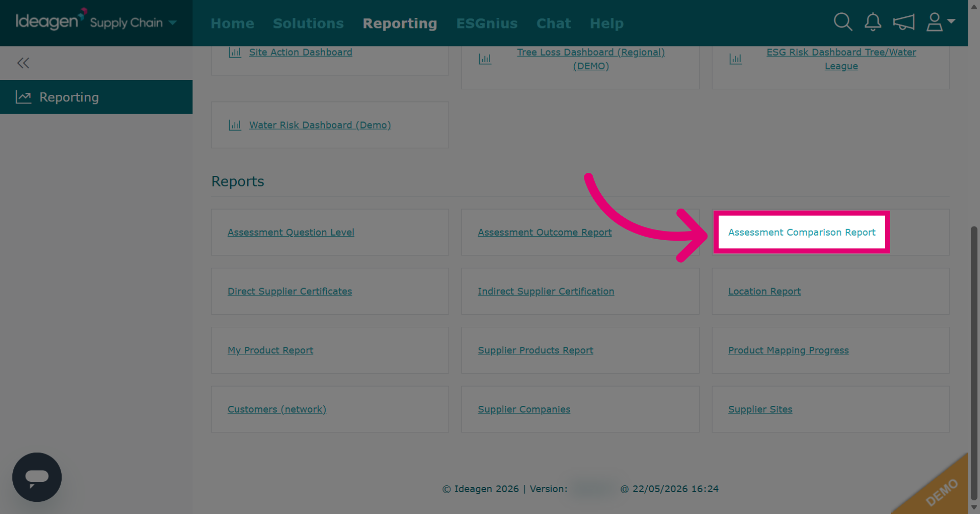Open Tree Loss Dashboard (Regional) (DEMO)

[591, 59]
